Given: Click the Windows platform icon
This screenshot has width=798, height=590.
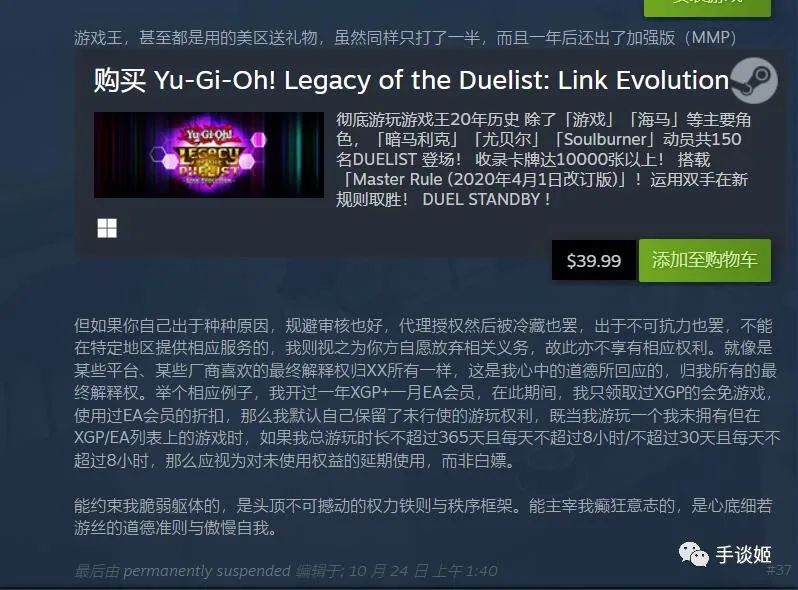Looking at the screenshot, I should coord(107,228).
